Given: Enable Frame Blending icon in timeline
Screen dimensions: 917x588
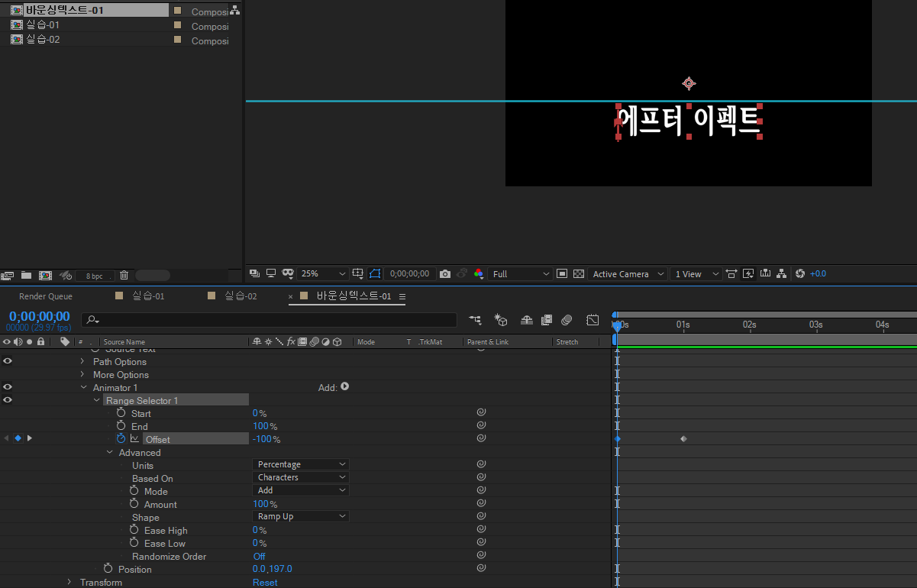Looking at the screenshot, I should tap(547, 320).
